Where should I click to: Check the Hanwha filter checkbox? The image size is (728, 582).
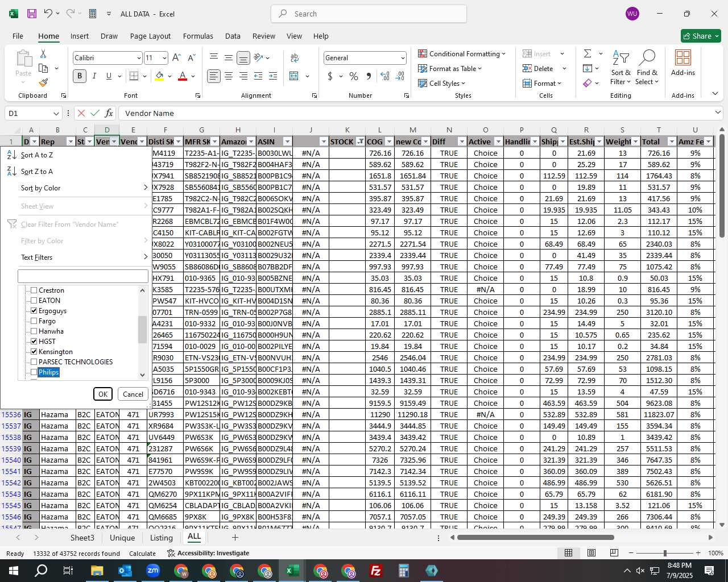(x=34, y=331)
